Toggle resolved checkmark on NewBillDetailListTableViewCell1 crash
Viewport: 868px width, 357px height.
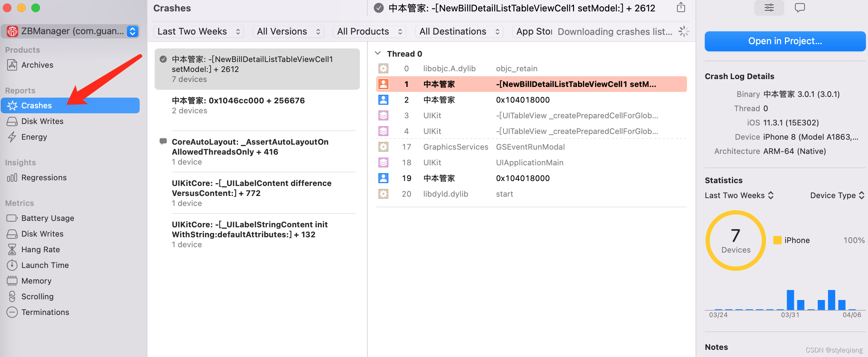click(x=163, y=59)
